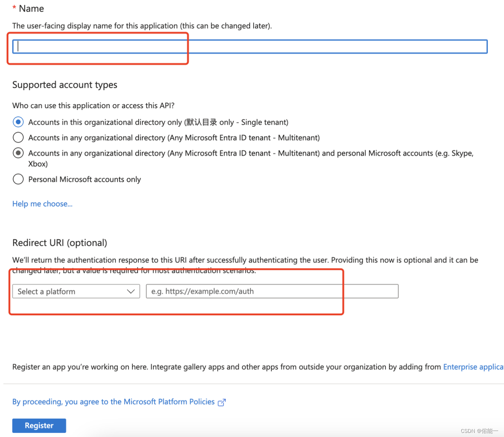Click the Redirect URI (optional) heading
Viewport: 504px width, 437px height.
point(60,243)
